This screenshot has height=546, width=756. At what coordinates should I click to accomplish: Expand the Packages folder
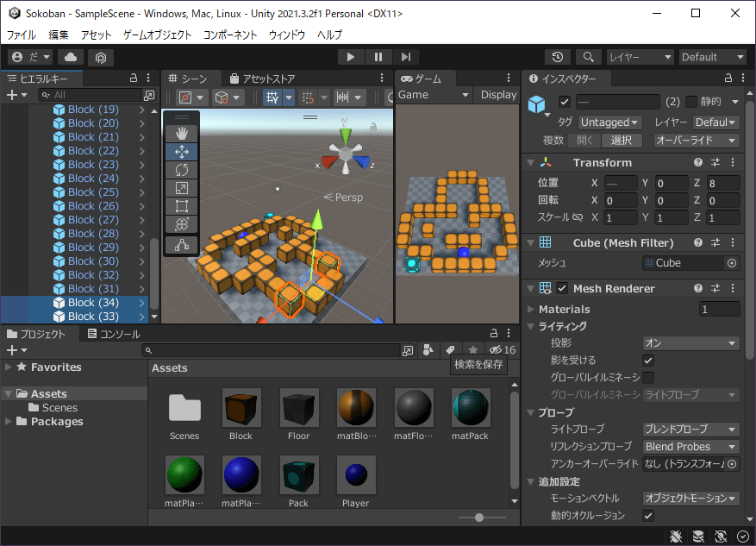[x=9, y=422]
